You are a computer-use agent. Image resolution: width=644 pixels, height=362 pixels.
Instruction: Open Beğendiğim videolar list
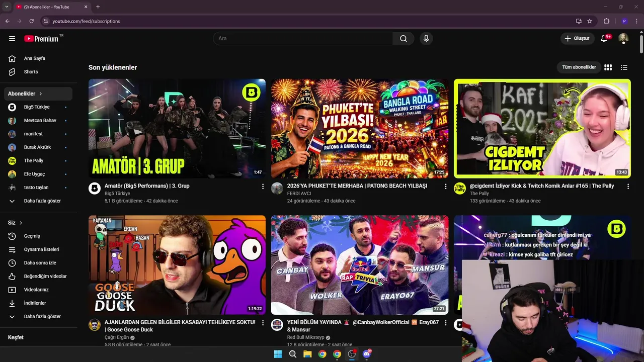click(38, 277)
